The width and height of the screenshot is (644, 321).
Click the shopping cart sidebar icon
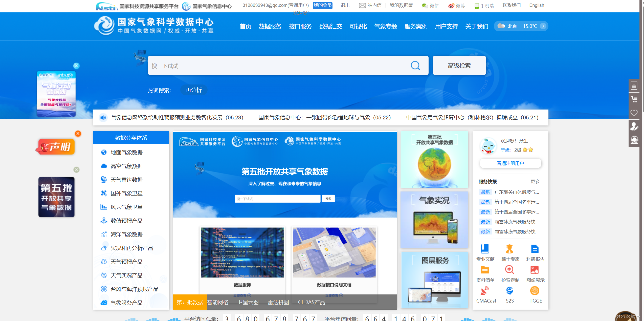point(634,99)
